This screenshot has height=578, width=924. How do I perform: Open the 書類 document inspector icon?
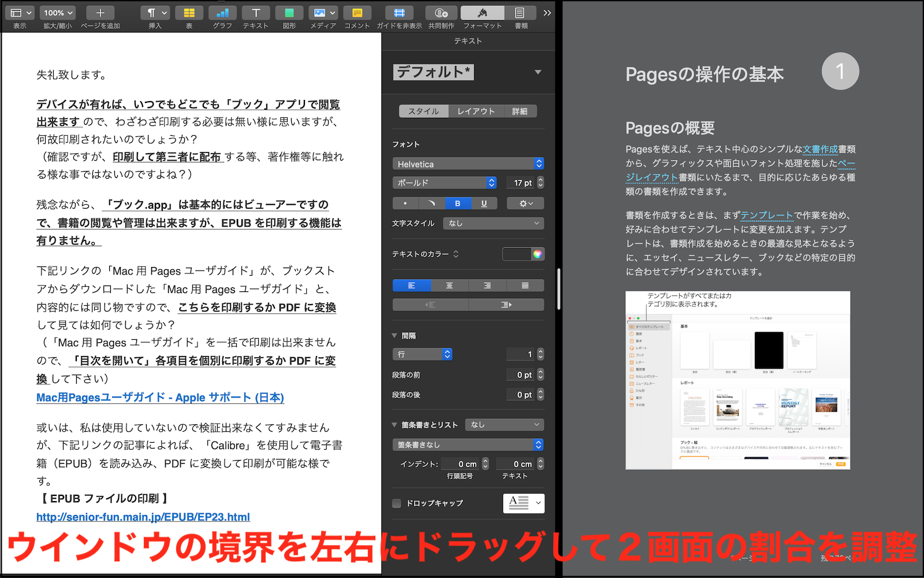[520, 13]
